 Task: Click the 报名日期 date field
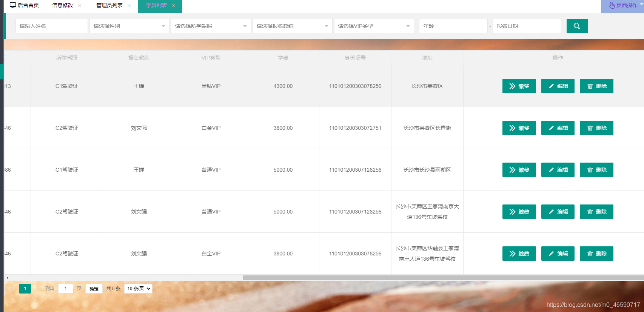point(527,26)
